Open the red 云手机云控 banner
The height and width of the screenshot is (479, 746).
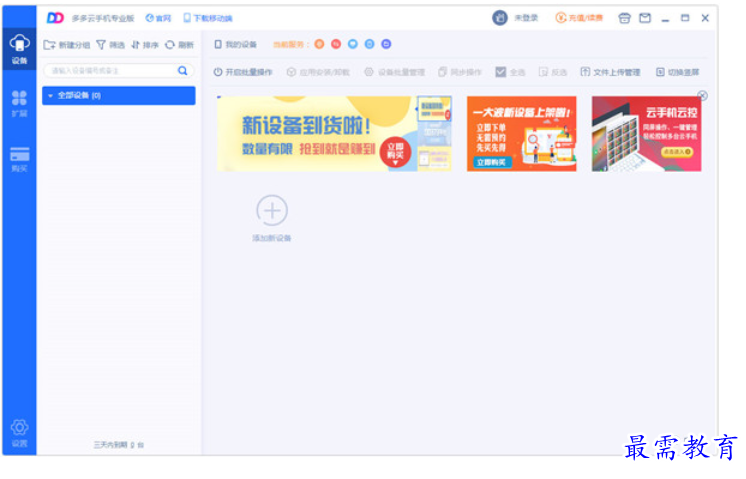pyautogui.click(x=646, y=134)
